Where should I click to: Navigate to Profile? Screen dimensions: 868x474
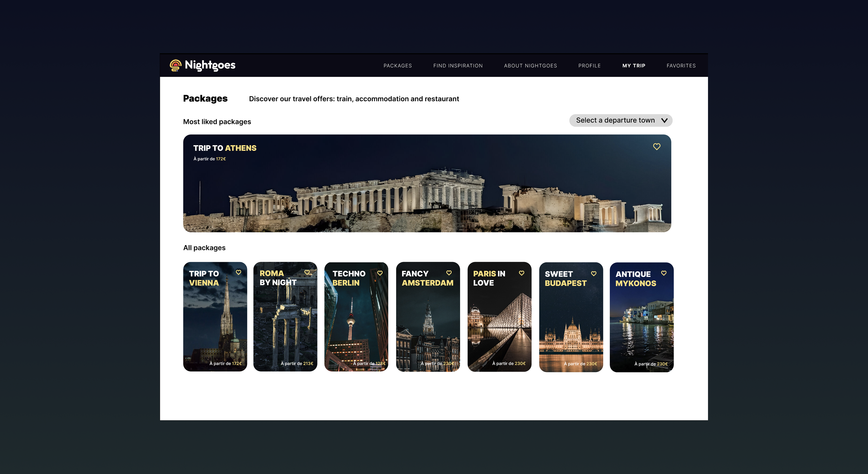click(x=589, y=66)
